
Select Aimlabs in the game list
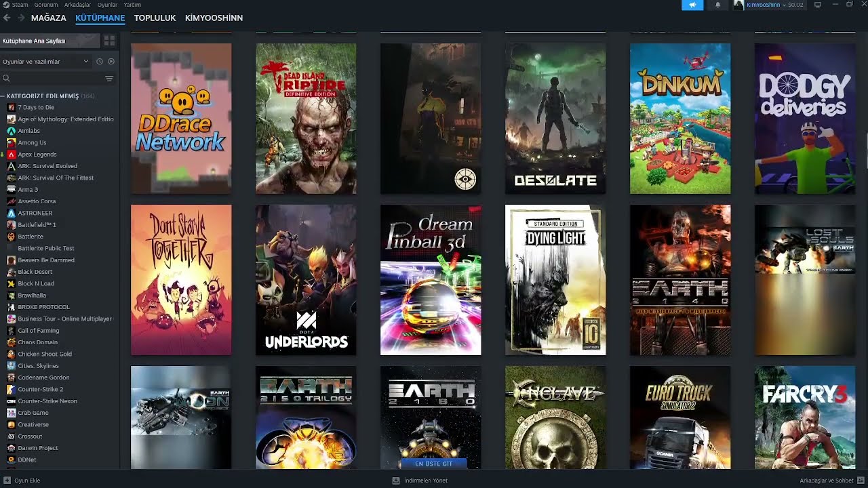[29, 131]
